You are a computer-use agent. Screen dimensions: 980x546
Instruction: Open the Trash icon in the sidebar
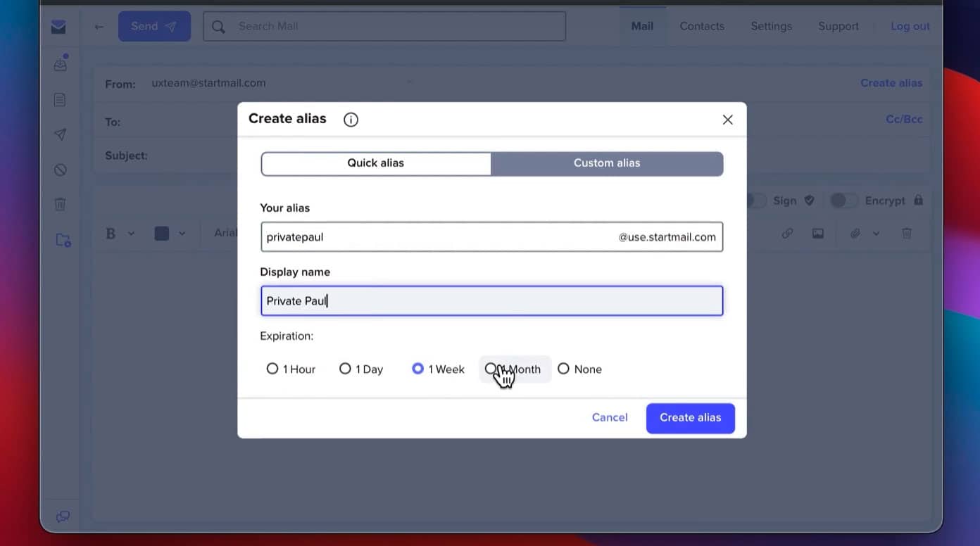pyautogui.click(x=61, y=204)
